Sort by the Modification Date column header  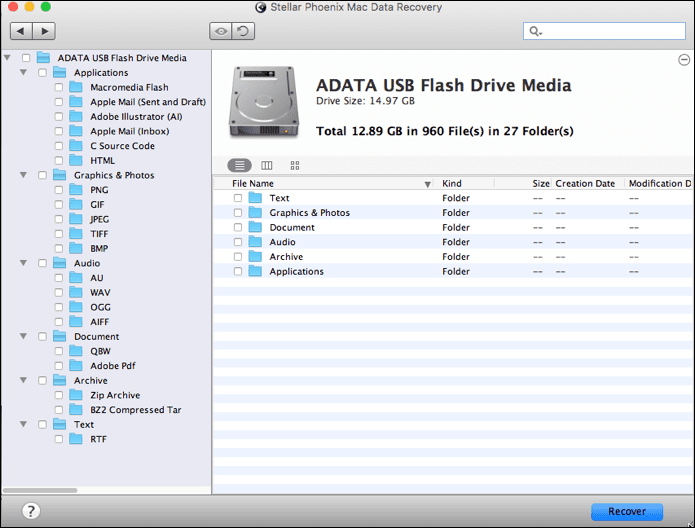[660, 184]
